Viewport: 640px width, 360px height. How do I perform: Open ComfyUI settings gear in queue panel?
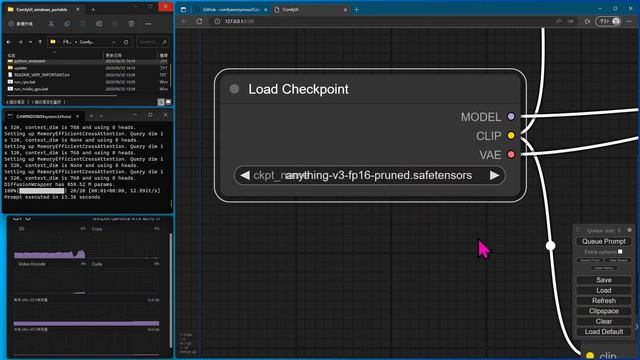629,230
